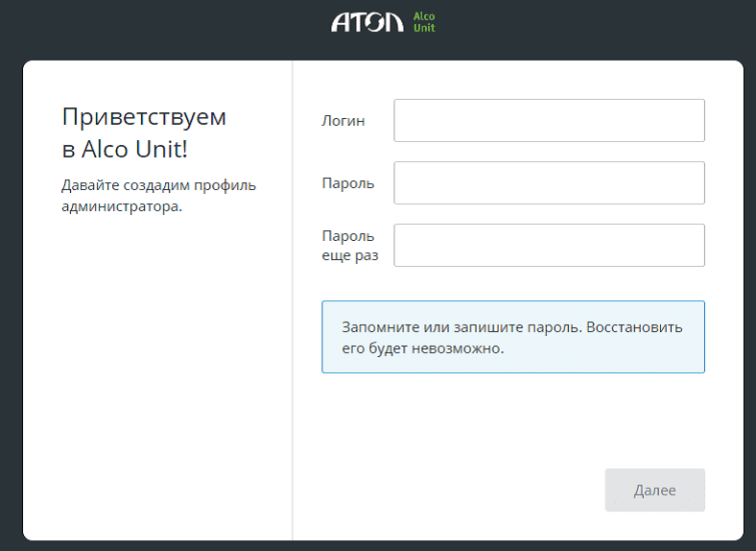Focus the Пароль еще раз input field
Screen dimensions: 756x551
pyautogui.click(x=549, y=245)
